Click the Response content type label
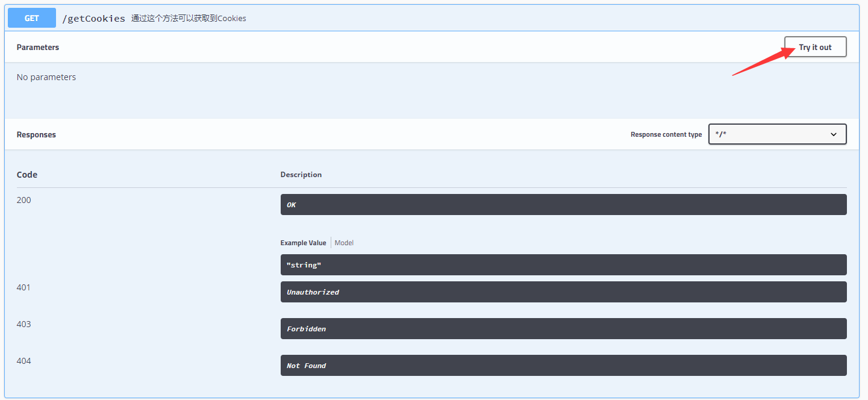This screenshot has height=400, width=868. click(666, 134)
